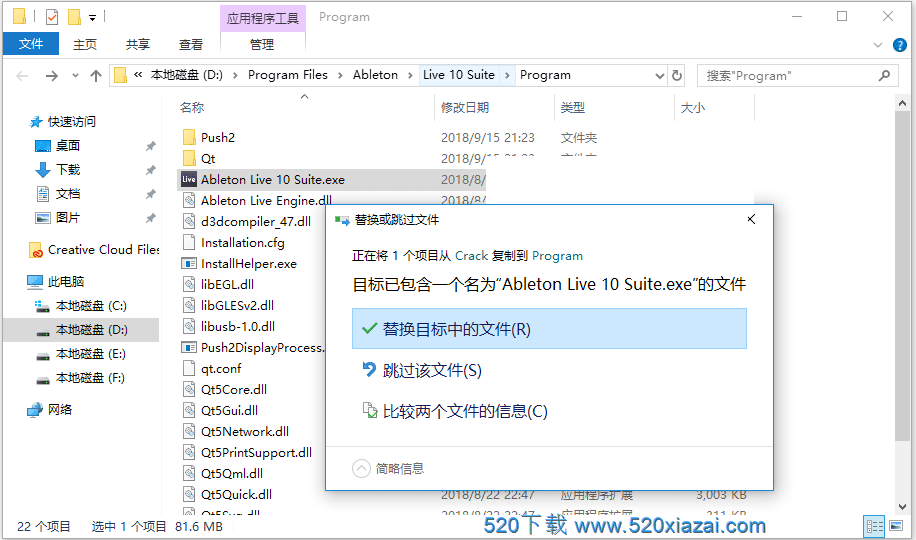Screen dimensions: 916x540
Task: Open the Push2 folder
Action: (217, 137)
